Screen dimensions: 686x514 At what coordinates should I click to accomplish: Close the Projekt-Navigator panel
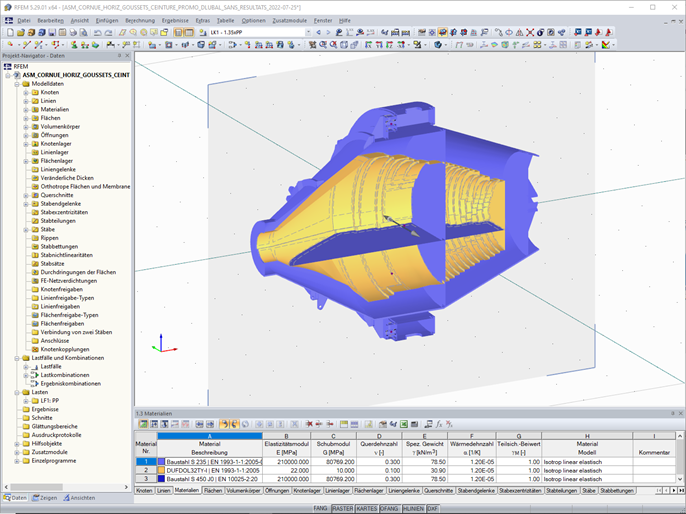click(x=127, y=56)
